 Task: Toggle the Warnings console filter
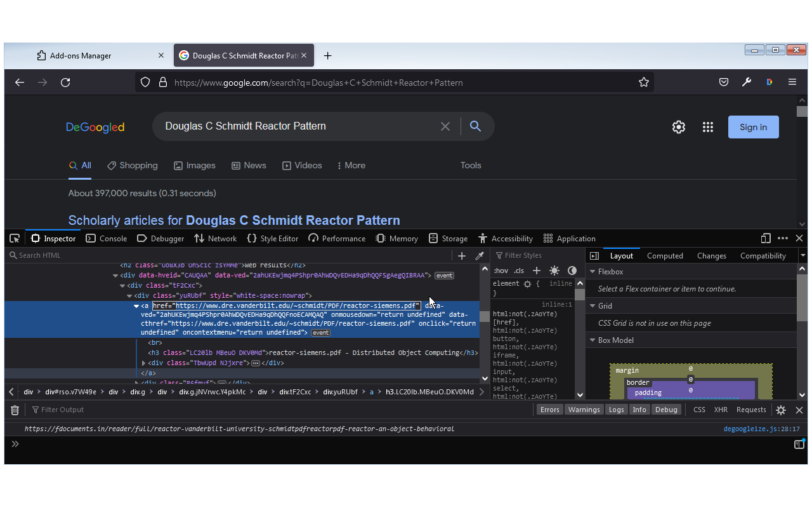coord(584,410)
